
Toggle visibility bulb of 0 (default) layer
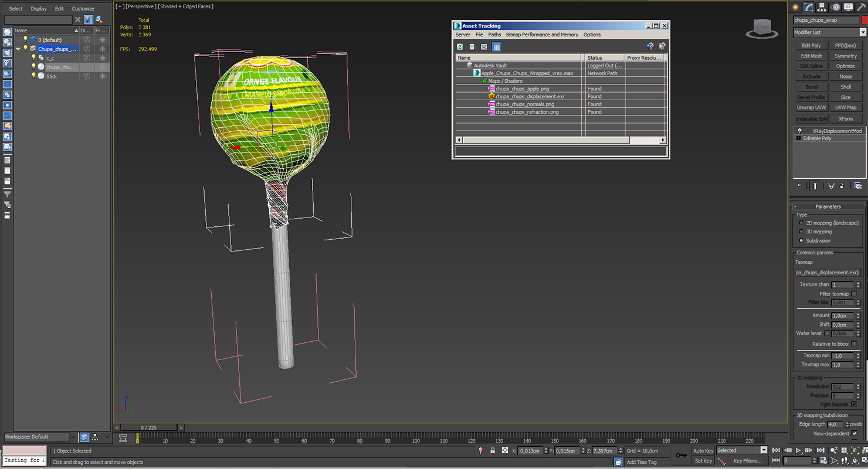pos(25,39)
